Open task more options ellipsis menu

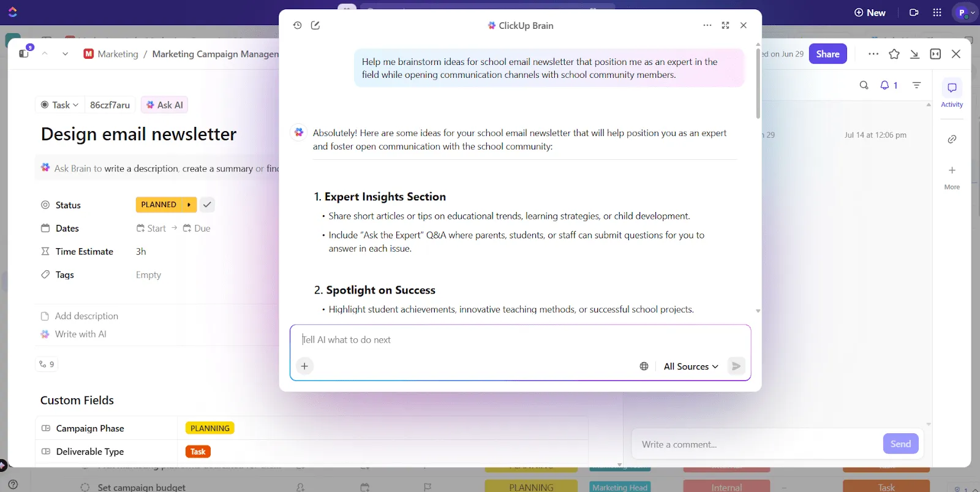[873, 54]
